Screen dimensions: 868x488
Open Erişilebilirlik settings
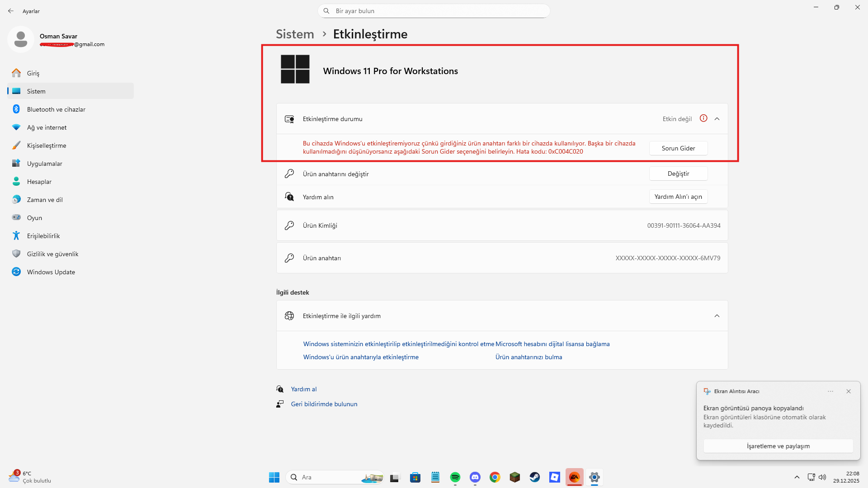pos(71,236)
